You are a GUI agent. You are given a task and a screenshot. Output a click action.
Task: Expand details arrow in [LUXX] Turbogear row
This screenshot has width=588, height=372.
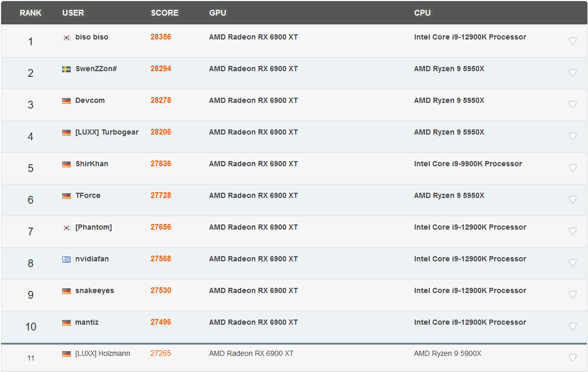click(572, 136)
